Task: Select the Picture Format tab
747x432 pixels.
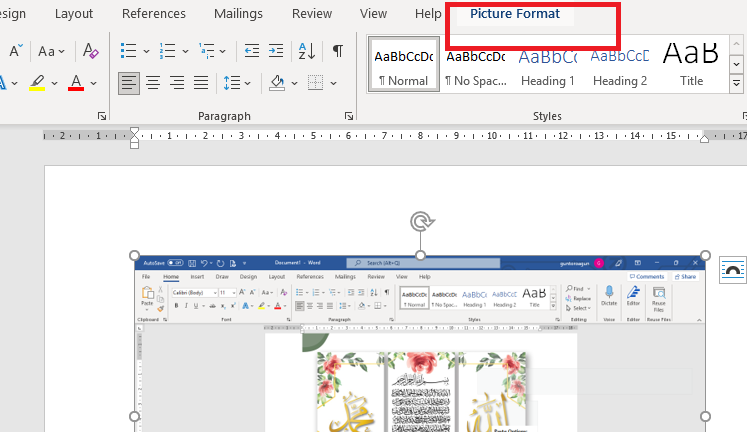Action: click(x=515, y=14)
